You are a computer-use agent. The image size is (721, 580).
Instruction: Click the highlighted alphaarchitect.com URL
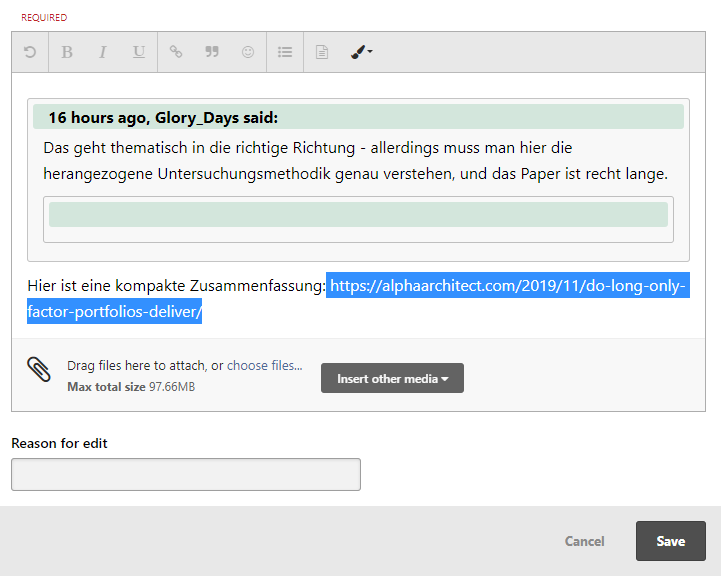coord(507,287)
